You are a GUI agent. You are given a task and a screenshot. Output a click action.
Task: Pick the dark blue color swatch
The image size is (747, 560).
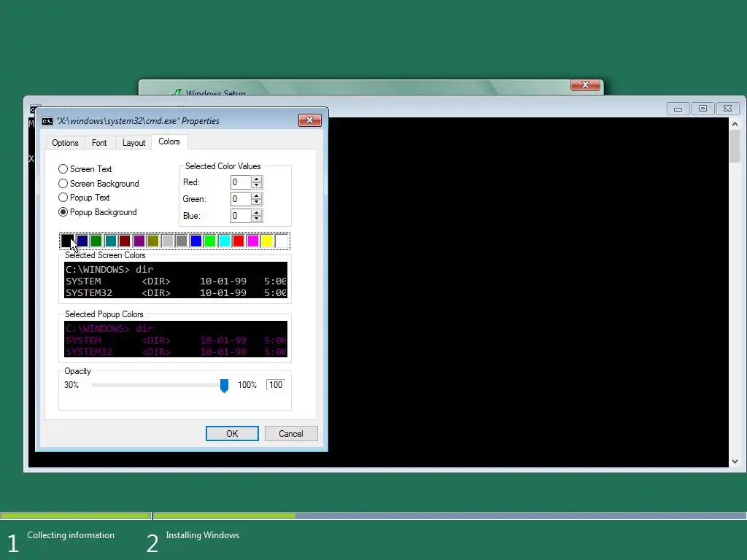(x=82, y=241)
